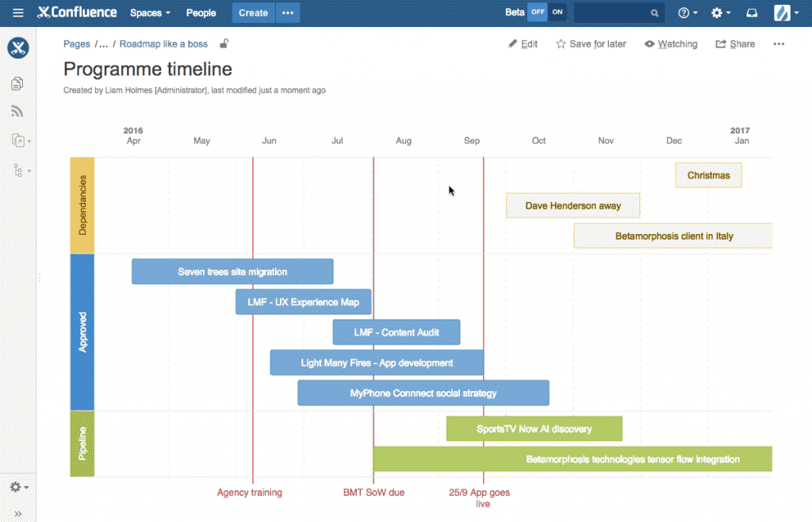Viewport: 812px width, 522px height.
Task: Expand the user avatar profile menu
Action: click(x=782, y=13)
